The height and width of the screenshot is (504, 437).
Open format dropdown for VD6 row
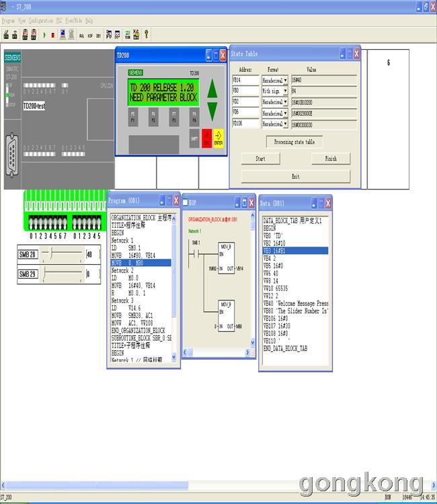coord(285,113)
